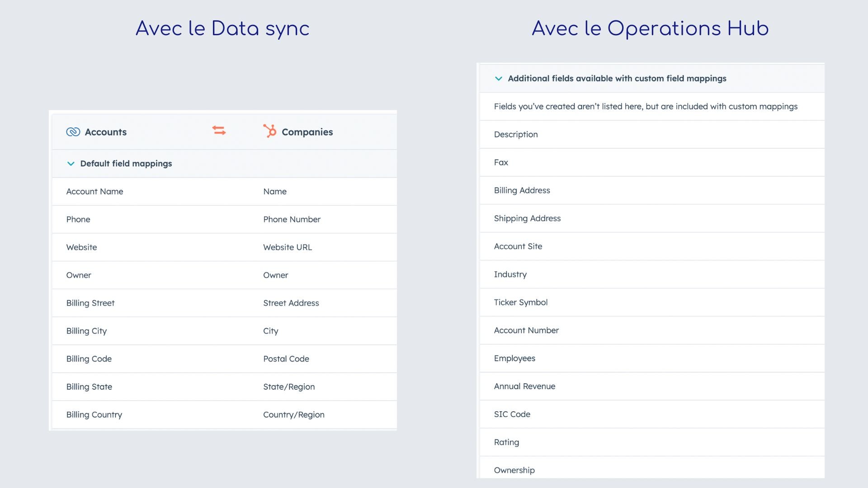Click the Ownership additional field
This screenshot has height=488, width=868.
pyautogui.click(x=514, y=470)
